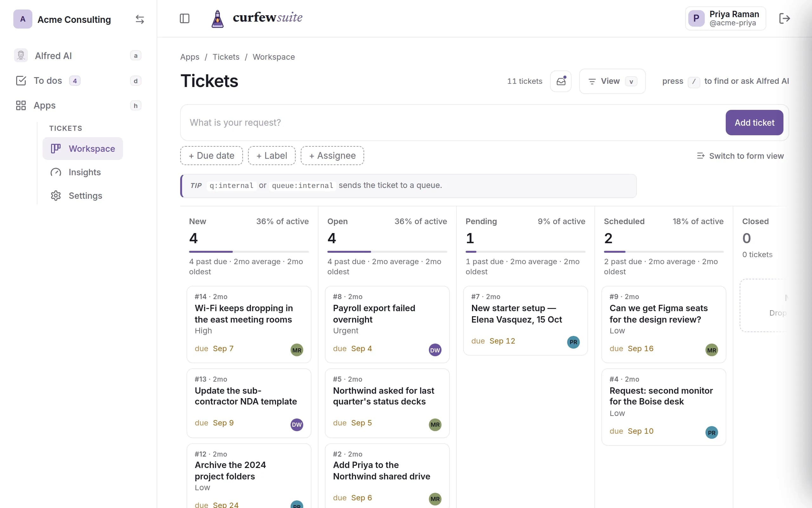
Task: Click the Apps grid icon
Action: click(x=21, y=105)
